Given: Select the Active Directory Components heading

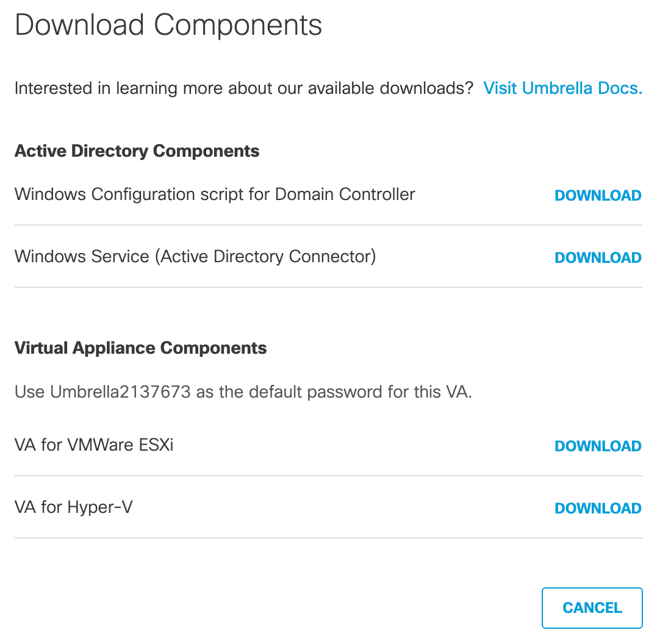Looking at the screenshot, I should [137, 151].
